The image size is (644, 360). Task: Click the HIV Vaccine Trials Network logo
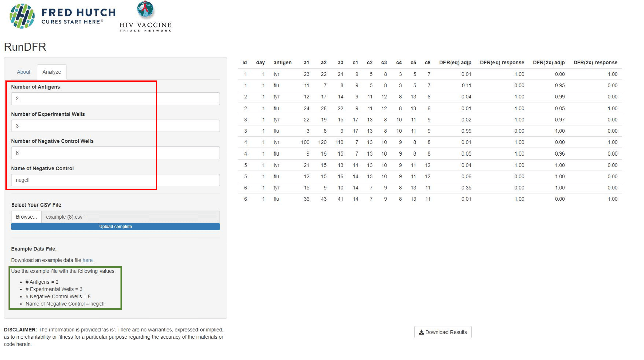(145, 17)
